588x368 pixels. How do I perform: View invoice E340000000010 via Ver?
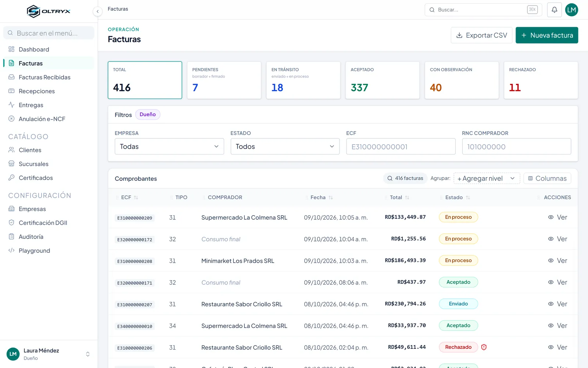tap(557, 326)
